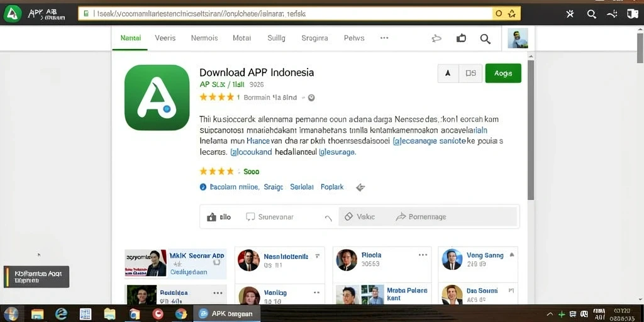This screenshot has height=322, width=644.
Task: Open the multicolor browser icon in taskbar
Action: click(x=181, y=314)
